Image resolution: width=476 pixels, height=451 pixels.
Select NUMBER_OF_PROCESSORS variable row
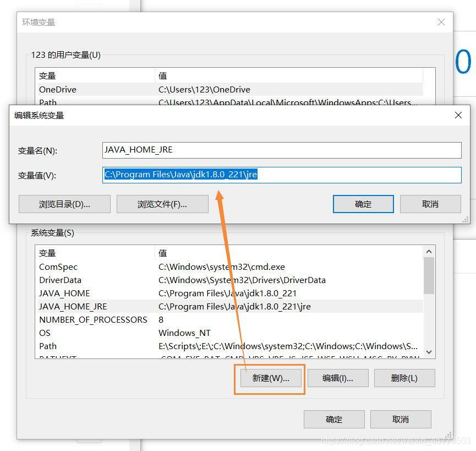pos(229,320)
